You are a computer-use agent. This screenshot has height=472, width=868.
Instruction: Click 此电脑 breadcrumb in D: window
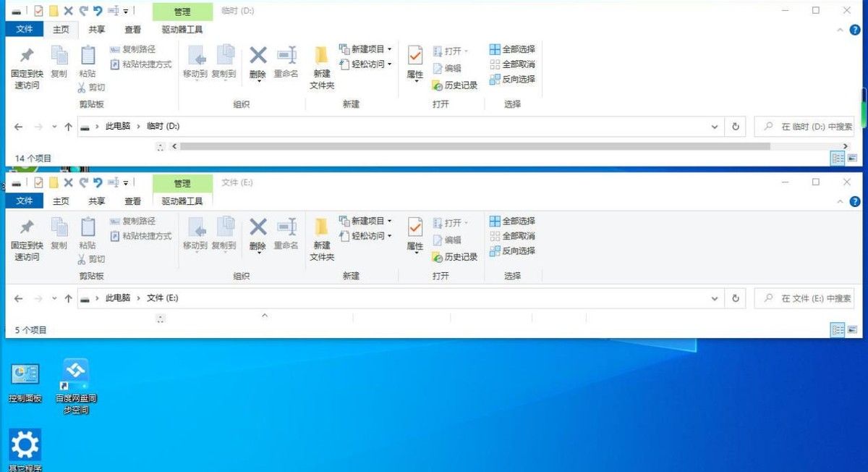pos(118,127)
